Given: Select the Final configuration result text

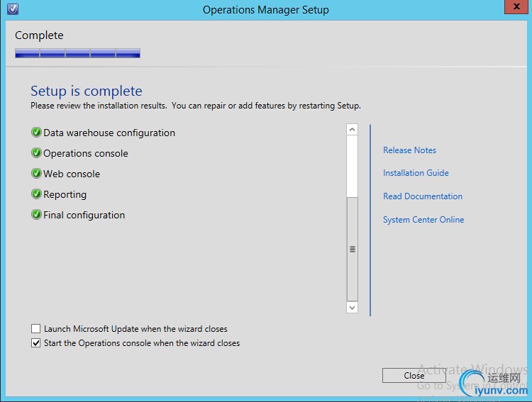Looking at the screenshot, I should tap(84, 215).
